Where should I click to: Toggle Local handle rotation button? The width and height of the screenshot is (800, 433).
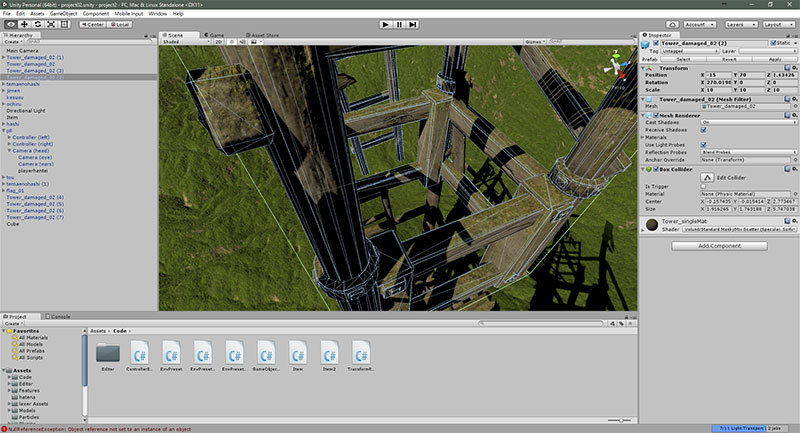point(120,24)
